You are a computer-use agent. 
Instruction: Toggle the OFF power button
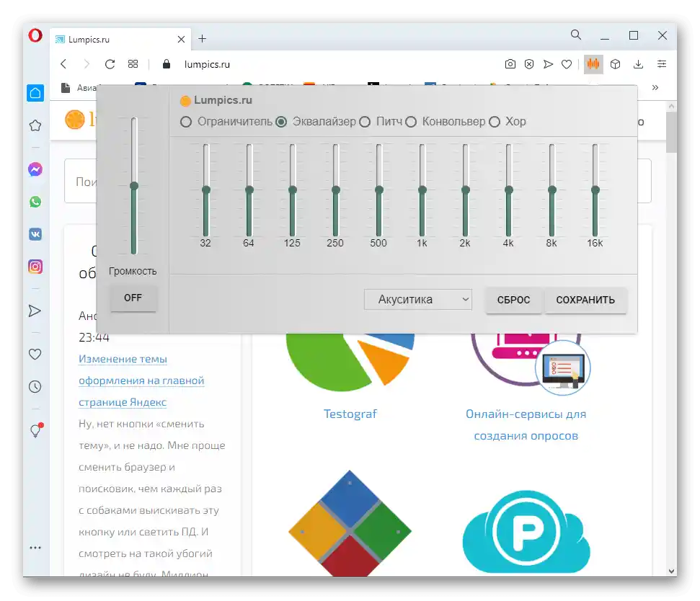tap(133, 298)
